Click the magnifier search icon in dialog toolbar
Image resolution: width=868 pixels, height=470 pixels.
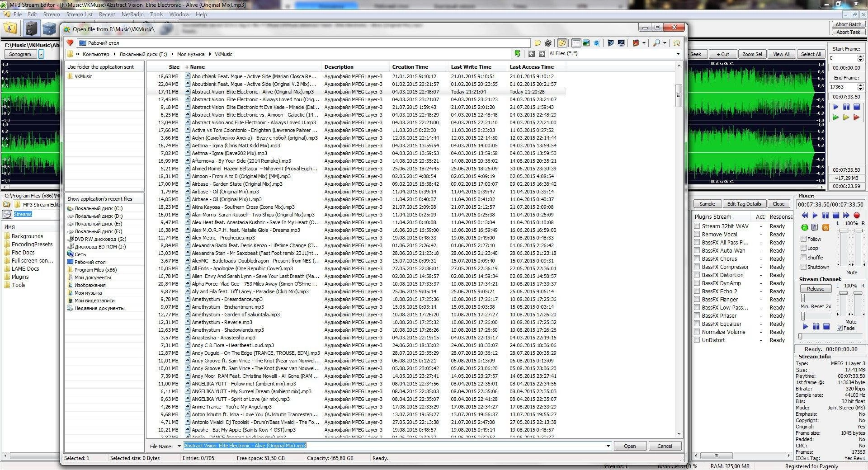pos(656,43)
